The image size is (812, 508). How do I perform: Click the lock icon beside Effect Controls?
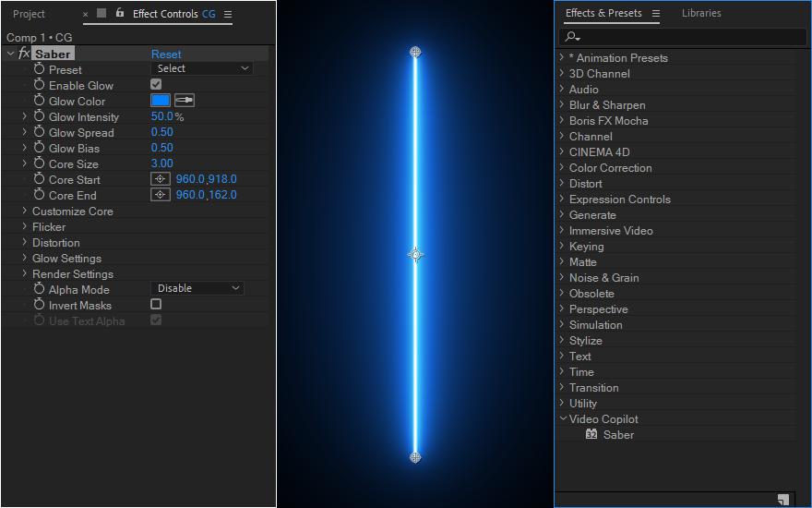[x=120, y=13]
